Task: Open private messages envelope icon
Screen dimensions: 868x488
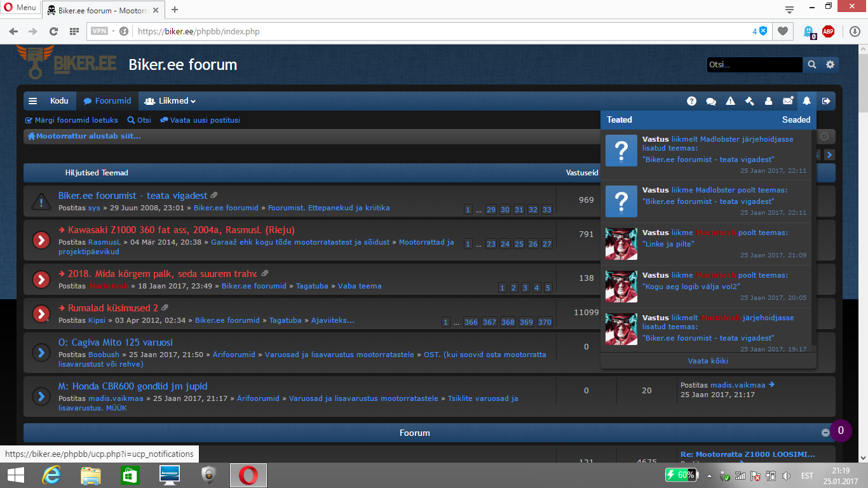Action: point(788,101)
